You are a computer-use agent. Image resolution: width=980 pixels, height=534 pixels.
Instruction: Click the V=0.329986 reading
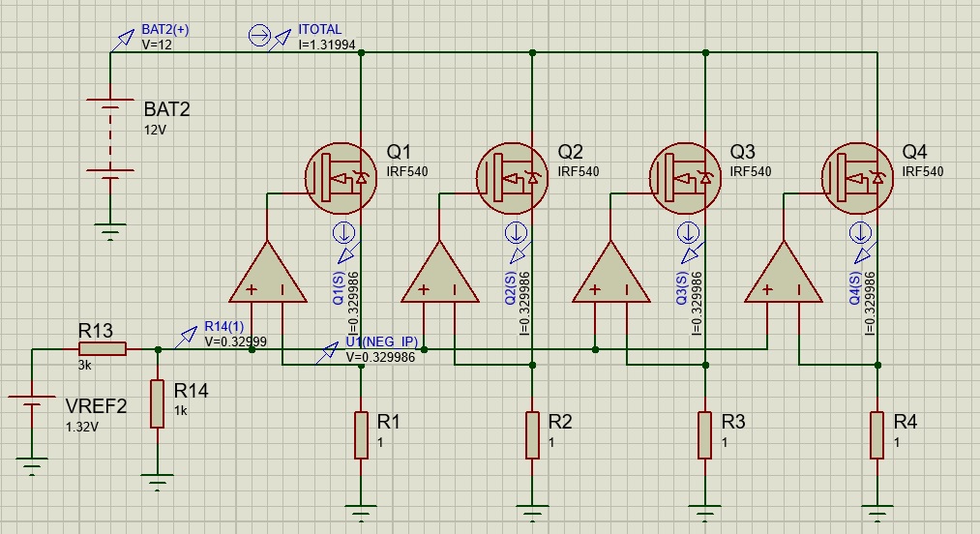(x=380, y=358)
